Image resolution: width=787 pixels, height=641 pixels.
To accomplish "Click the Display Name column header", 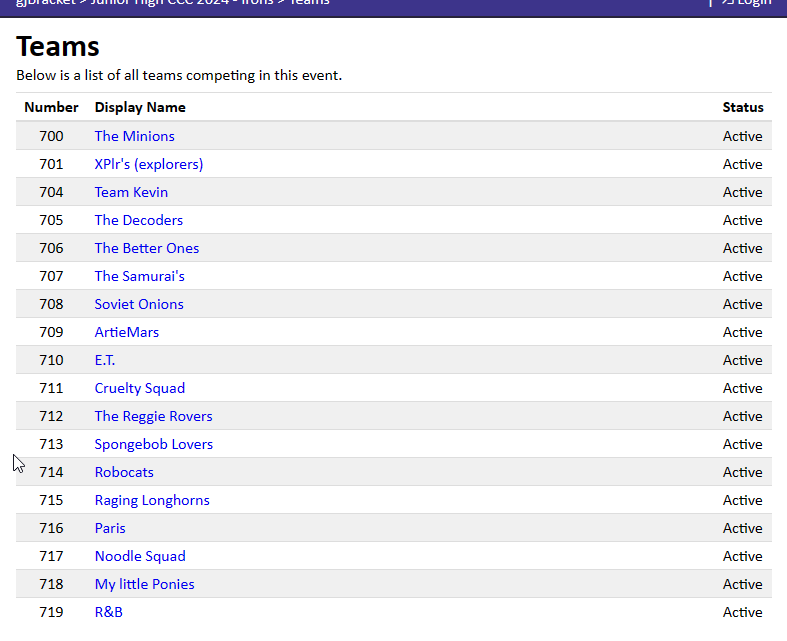I will coord(140,107).
